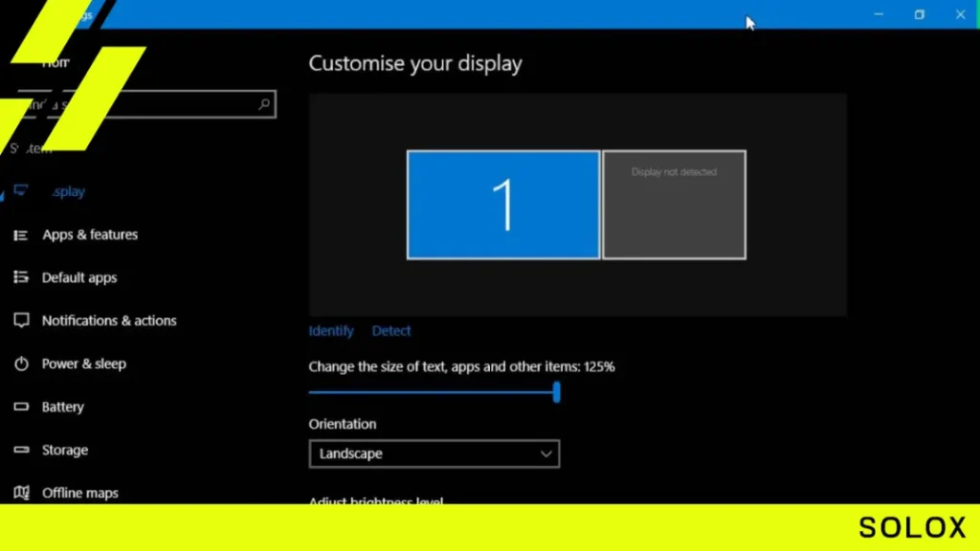Close the Settings window
The width and height of the screenshot is (980, 551).
[961, 14]
